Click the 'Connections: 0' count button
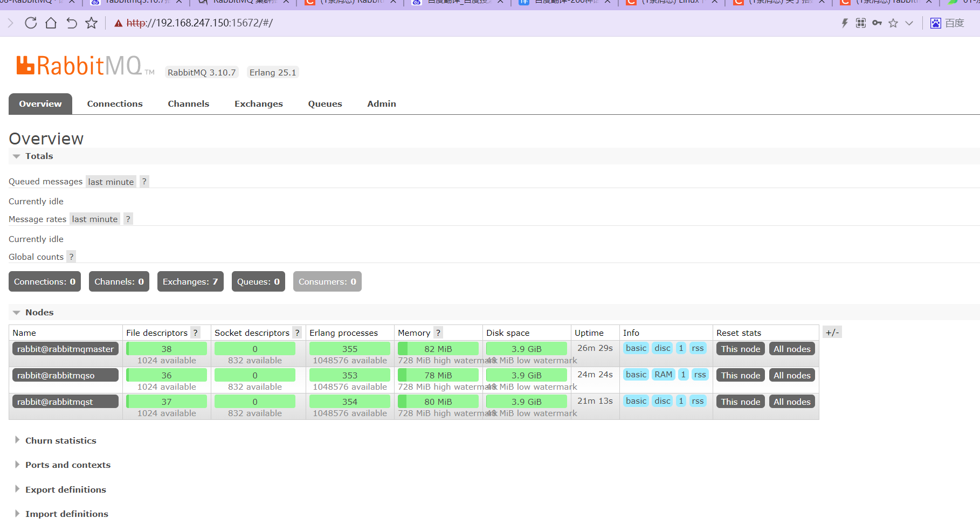 (45, 281)
